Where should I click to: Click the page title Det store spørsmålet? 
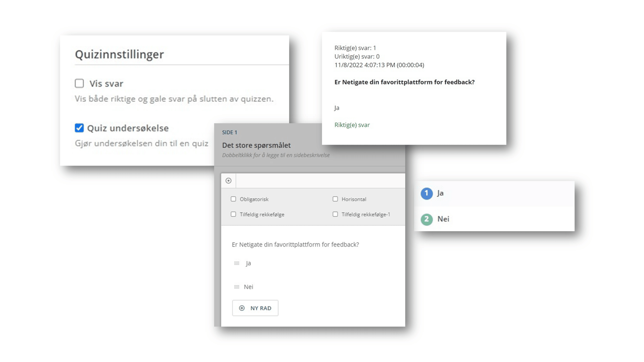click(x=256, y=145)
